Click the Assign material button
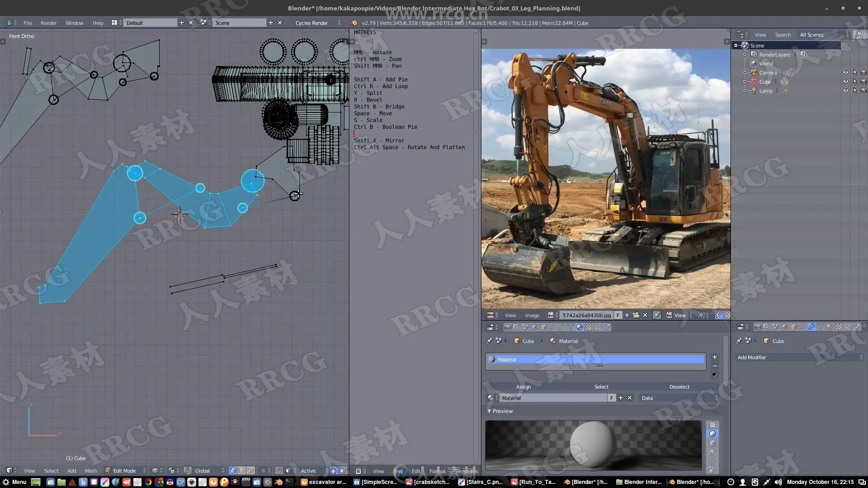Image resolution: width=868 pixels, height=488 pixels. pos(524,387)
